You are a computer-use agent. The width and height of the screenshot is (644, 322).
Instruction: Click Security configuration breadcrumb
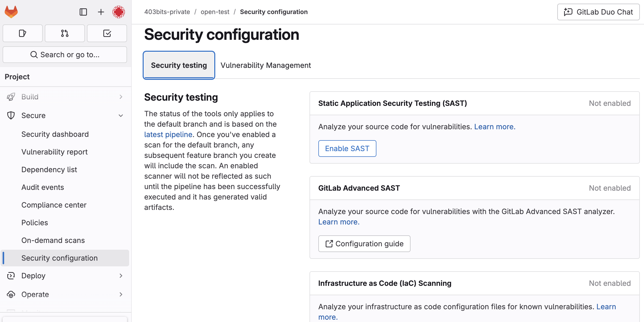(274, 12)
